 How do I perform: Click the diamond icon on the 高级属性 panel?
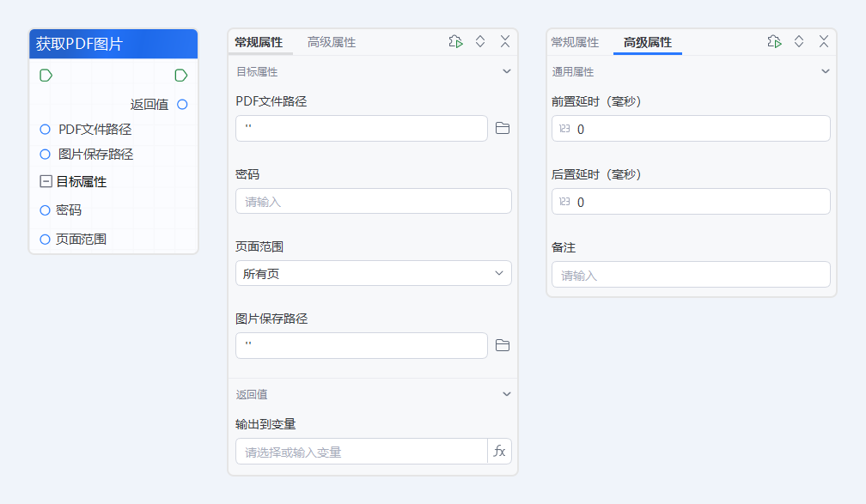pos(798,40)
